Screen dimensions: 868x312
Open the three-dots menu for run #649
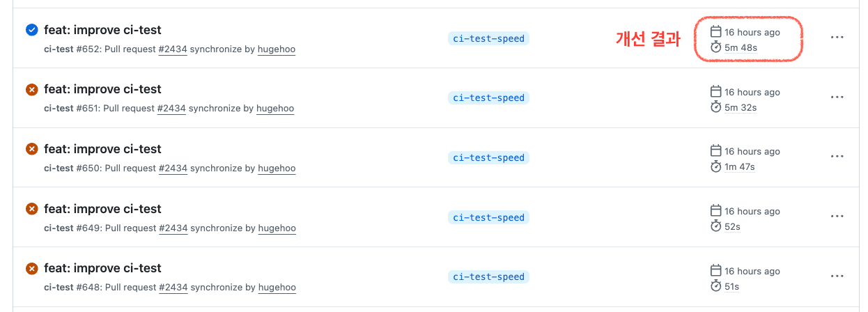[837, 217]
